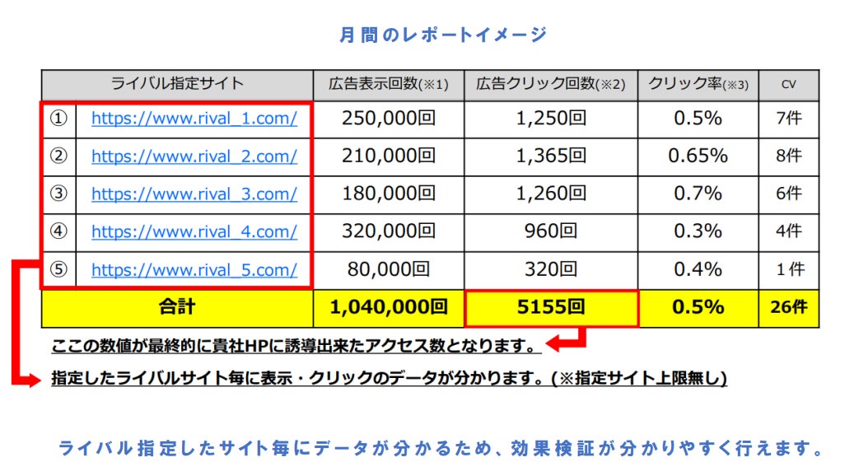The image size is (868, 476).
Task: Select the 180,000回 impressions cell
Action: click(389, 195)
